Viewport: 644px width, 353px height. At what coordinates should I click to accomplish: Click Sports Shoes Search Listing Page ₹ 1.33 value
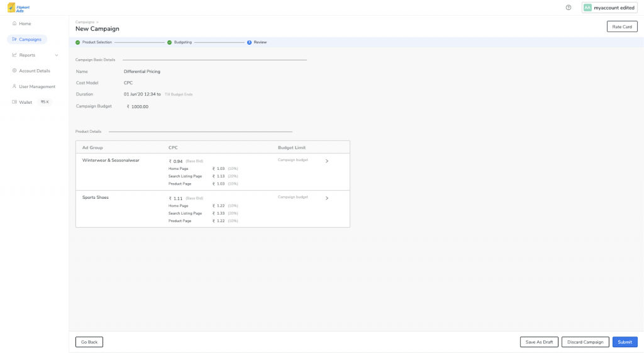pos(218,213)
